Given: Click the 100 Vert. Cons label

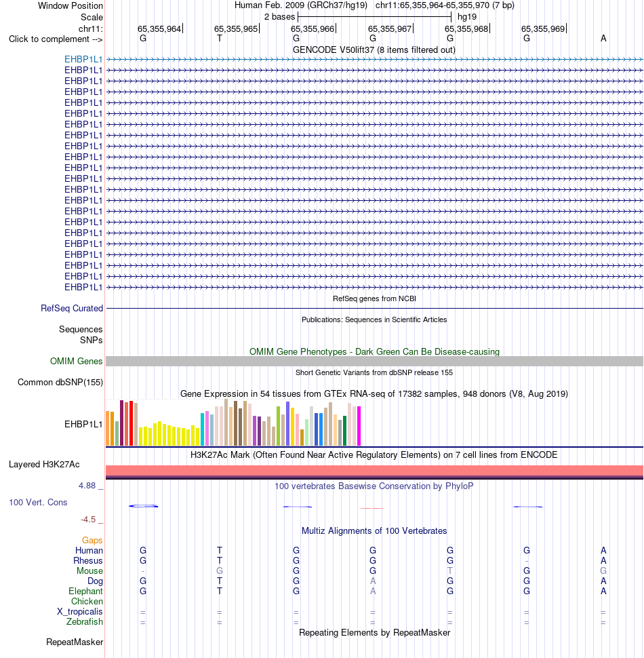Looking at the screenshot, I should (38, 502).
